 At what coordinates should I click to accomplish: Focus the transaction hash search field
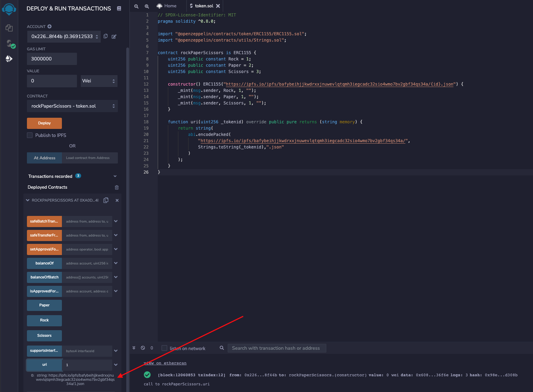point(276,348)
